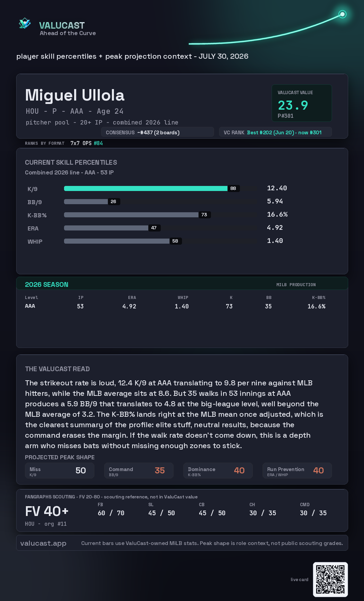Click the CONSENSUS ~#437 pill
The height and width of the screenshot is (601, 364).
point(157,132)
